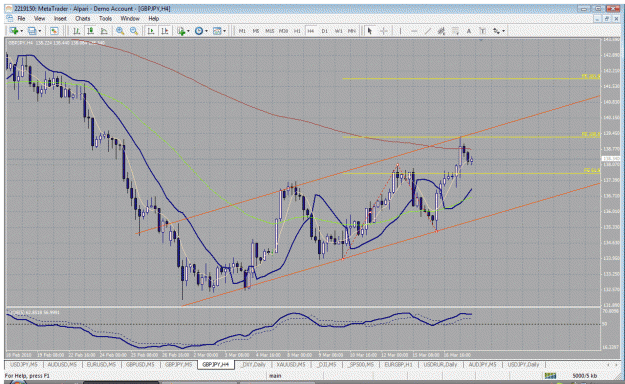The image size is (625, 384).
Task: Select the Fibonacci retracement tool
Action: 455,31
